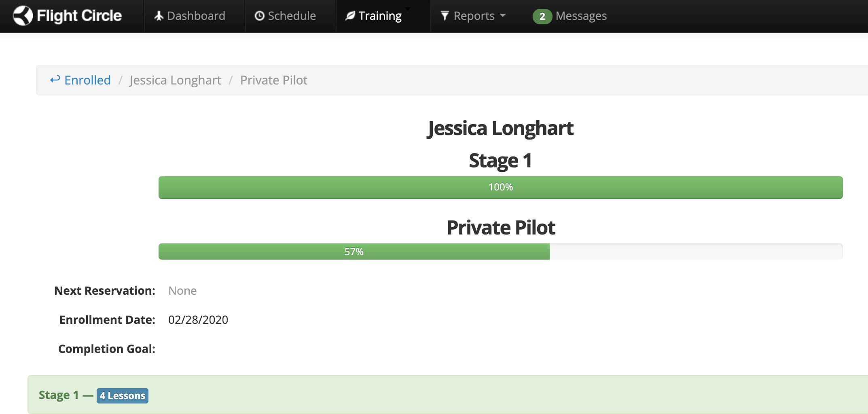The image size is (868, 414).
Task: Go to the Schedule page
Action: pyautogui.click(x=285, y=16)
